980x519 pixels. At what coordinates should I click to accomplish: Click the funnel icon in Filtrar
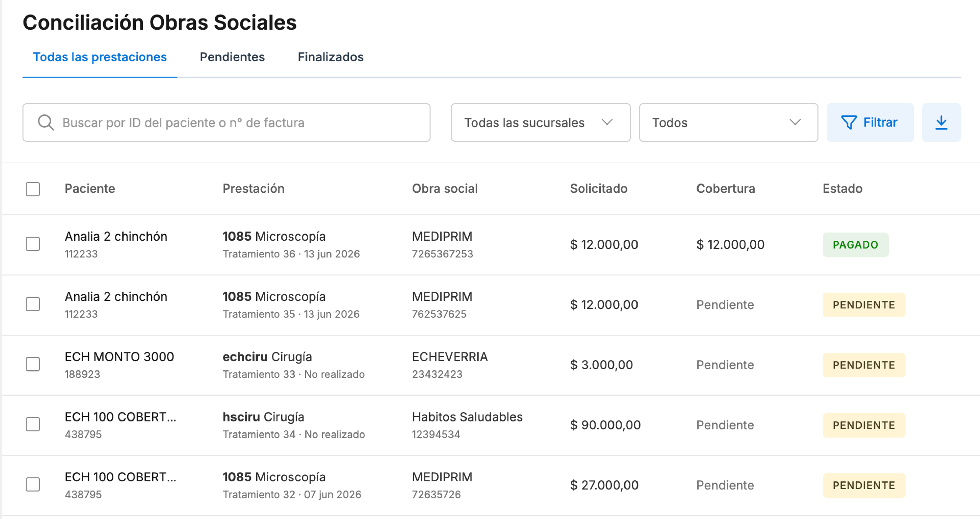point(849,122)
